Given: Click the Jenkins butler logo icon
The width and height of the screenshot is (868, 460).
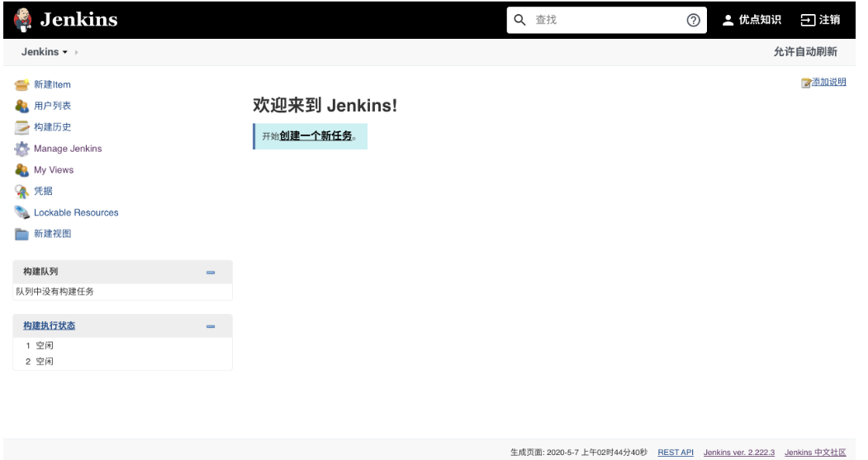Looking at the screenshot, I should coord(22,20).
